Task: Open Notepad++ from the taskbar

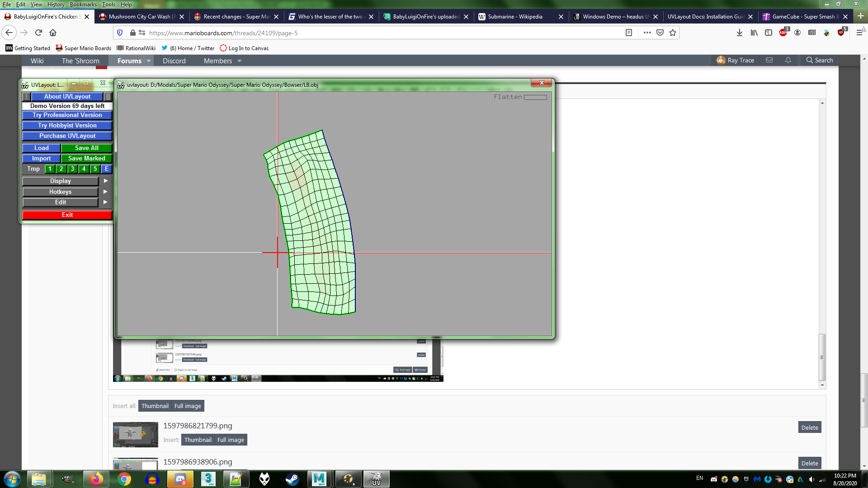Action: pos(236,479)
